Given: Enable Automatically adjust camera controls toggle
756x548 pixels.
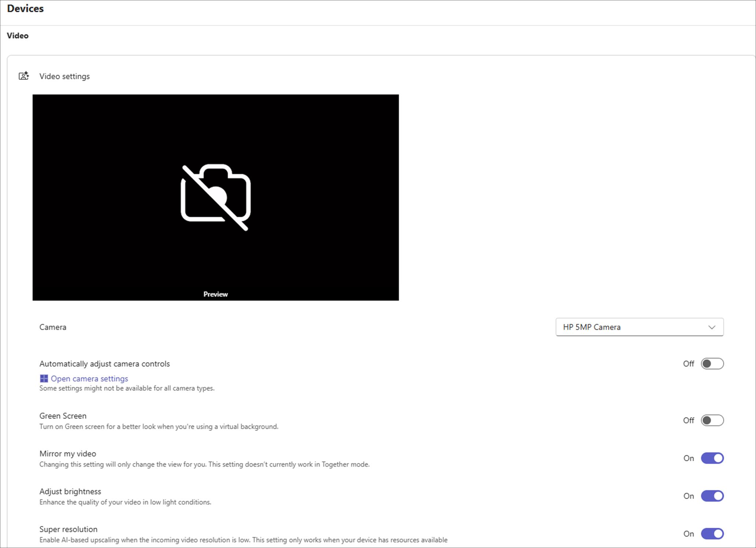Looking at the screenshot, I should click(712, 364).
